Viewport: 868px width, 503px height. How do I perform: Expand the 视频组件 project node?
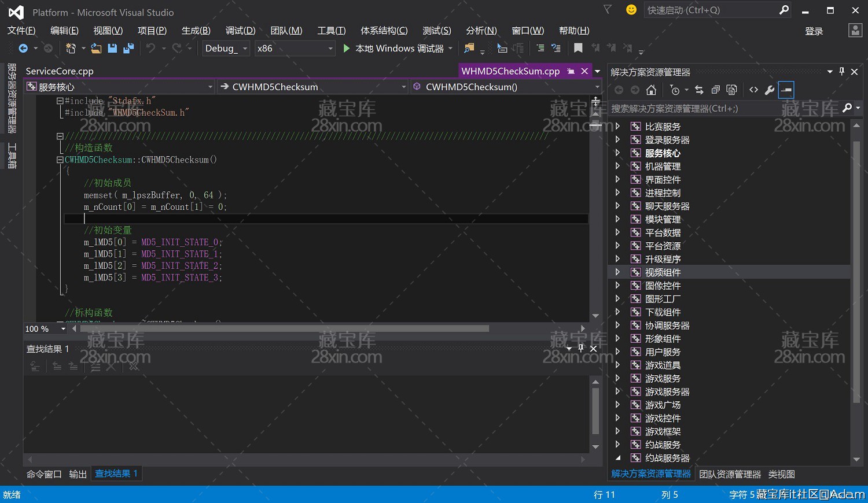pos(617,272)
